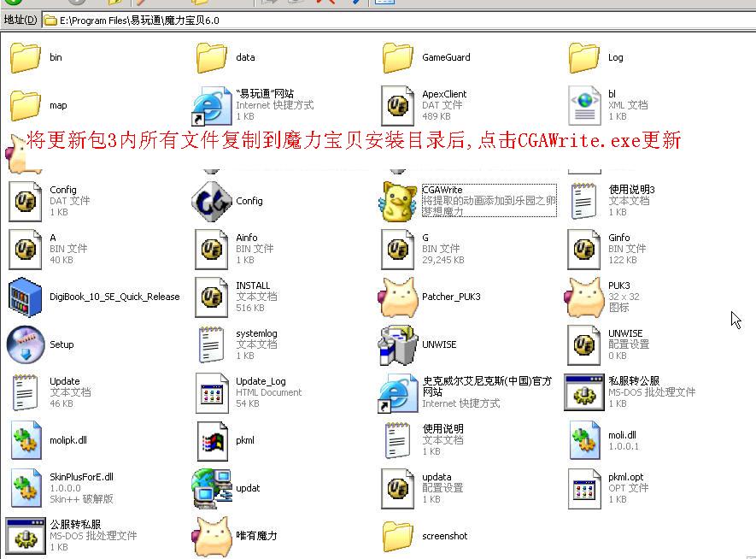756x559 pixels.
Task: Select the UNWISE uninstaller program icon
Action: click(397, 344)
